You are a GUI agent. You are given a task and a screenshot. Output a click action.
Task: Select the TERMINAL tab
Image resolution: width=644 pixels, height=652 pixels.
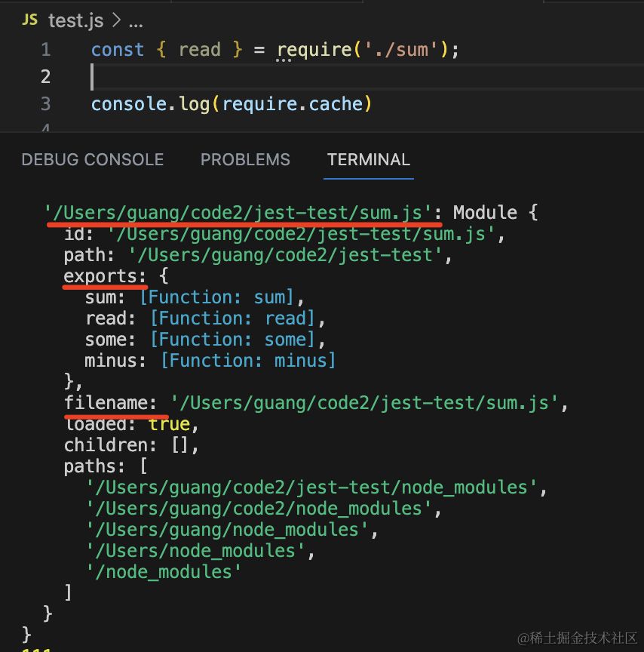tap(368, 159)
